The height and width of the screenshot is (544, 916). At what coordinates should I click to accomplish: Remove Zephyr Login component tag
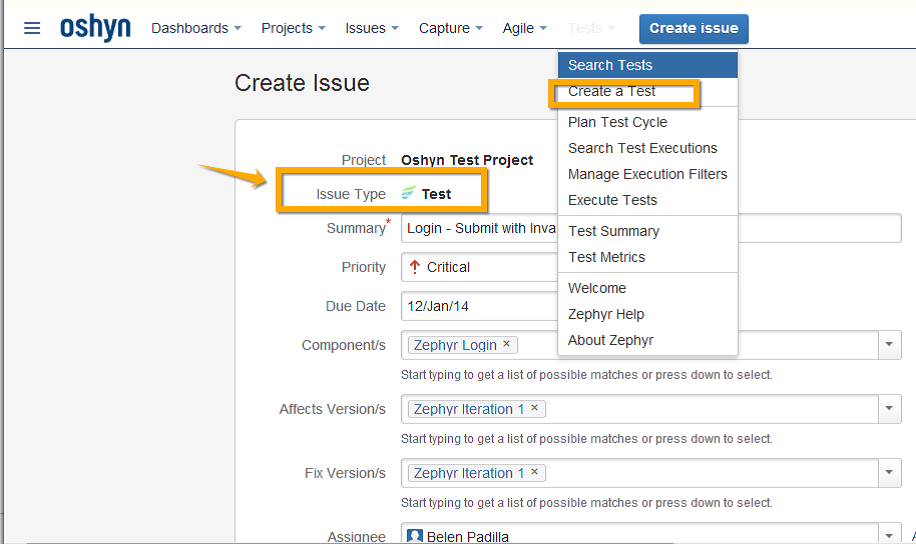coord(506,344)
